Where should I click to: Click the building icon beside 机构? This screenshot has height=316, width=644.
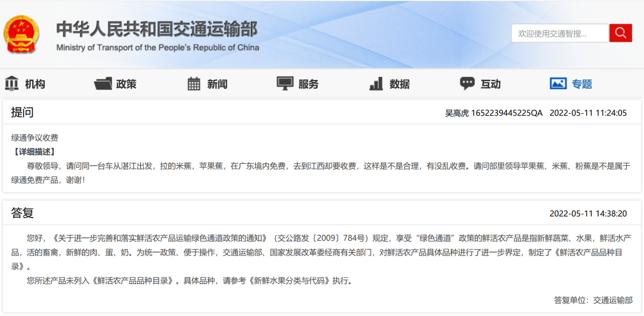tap(11, 83)
